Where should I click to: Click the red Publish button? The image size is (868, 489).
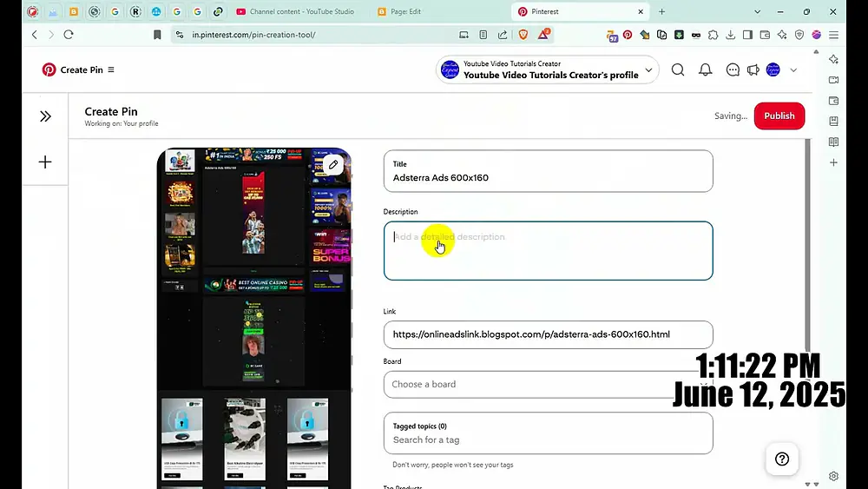779,116
